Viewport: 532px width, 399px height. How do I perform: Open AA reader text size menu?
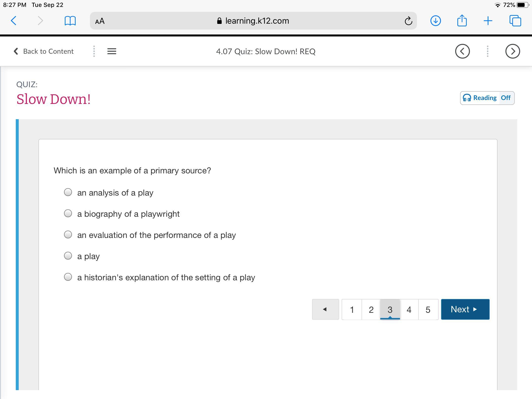tap(100, 21)
